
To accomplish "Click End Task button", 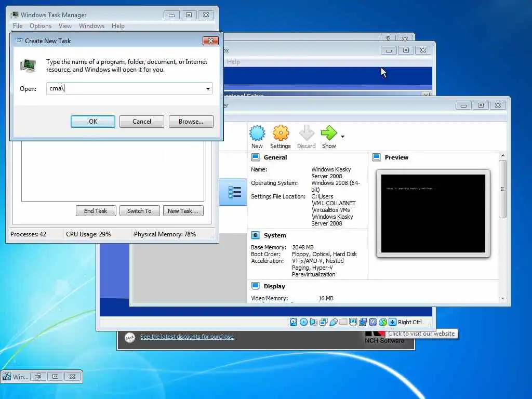I will 96,211.
